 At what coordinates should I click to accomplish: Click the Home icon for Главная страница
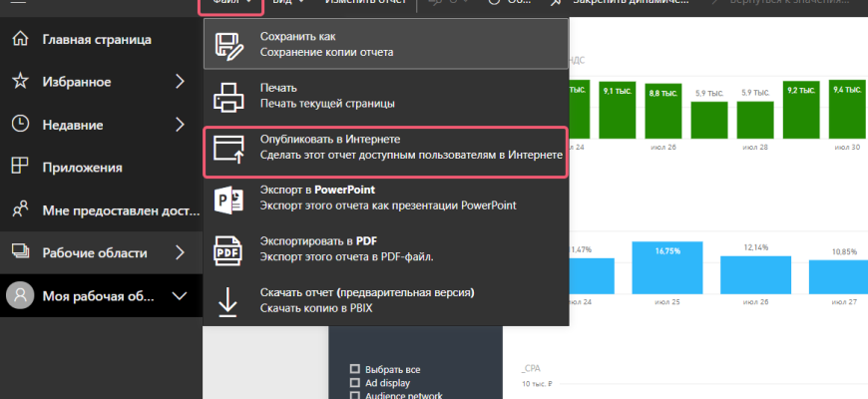19,39
